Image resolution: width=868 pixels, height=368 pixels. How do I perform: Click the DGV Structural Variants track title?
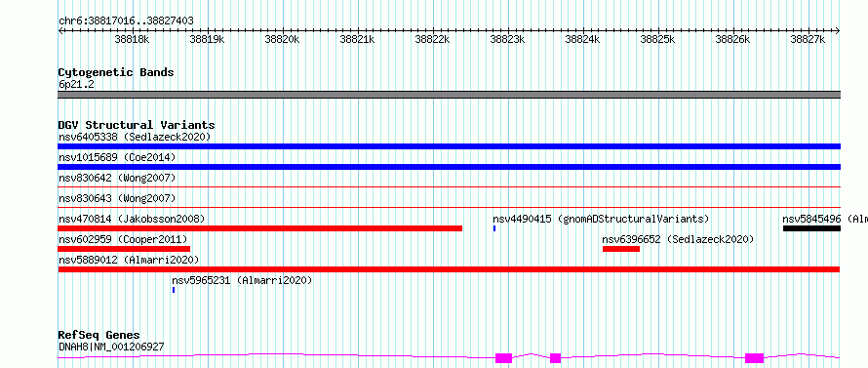click(x=137, y=125)
